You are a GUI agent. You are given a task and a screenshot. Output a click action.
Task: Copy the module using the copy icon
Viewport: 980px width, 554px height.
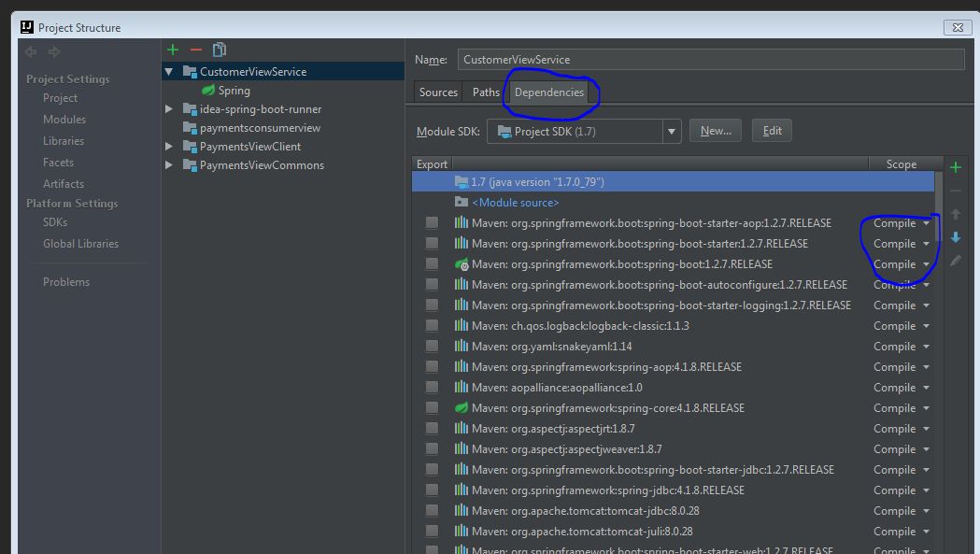click(220, 50)
